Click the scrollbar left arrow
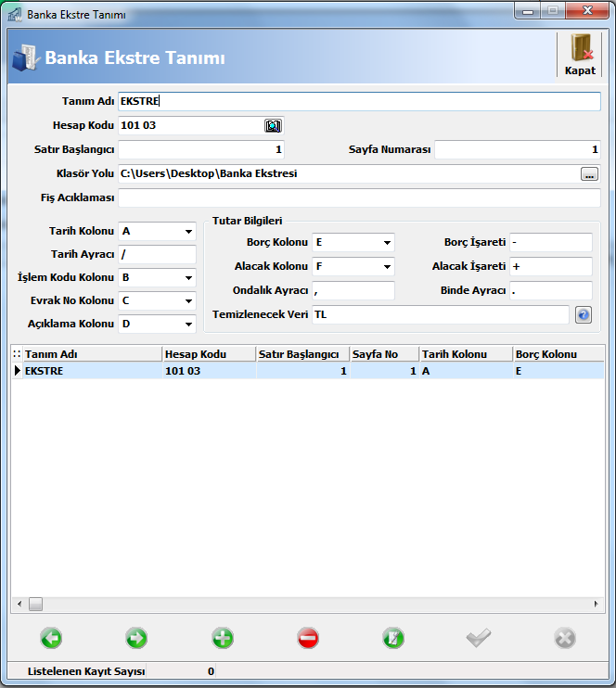616x688 pixels. [19, 605]
